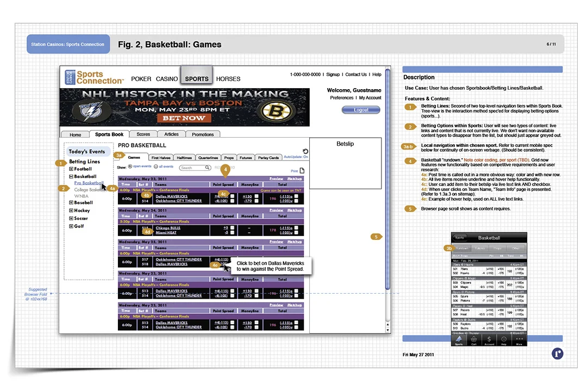Click the scrollbar down arrow of the browser page
This screenshot has width=588, height=384.
tap(387, 330)
